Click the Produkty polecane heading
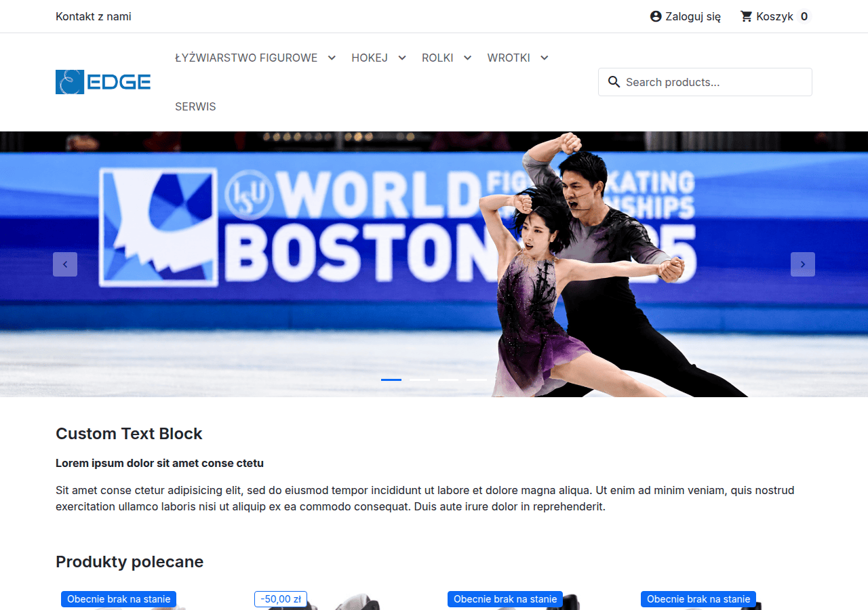The image size is (868, 610). 130,562
